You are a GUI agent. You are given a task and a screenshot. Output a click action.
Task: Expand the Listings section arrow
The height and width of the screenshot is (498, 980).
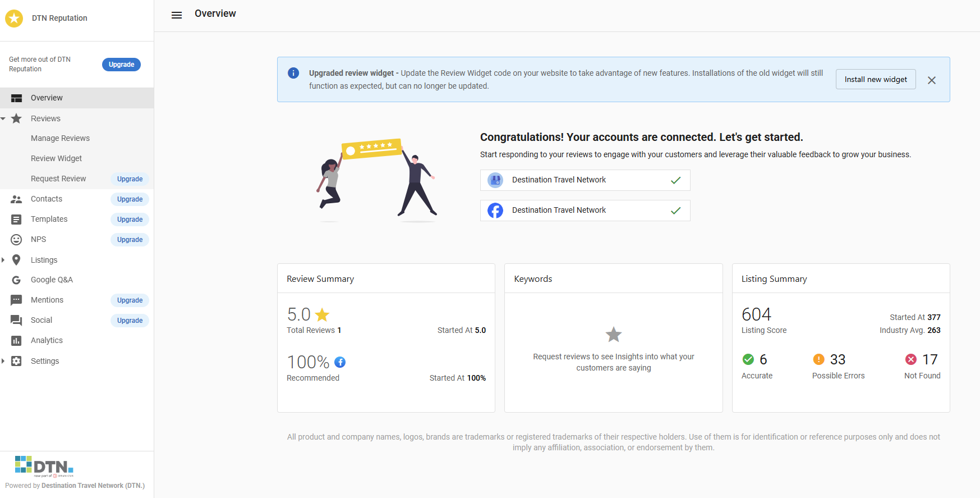pyautogui.click(x=3, y=260)
